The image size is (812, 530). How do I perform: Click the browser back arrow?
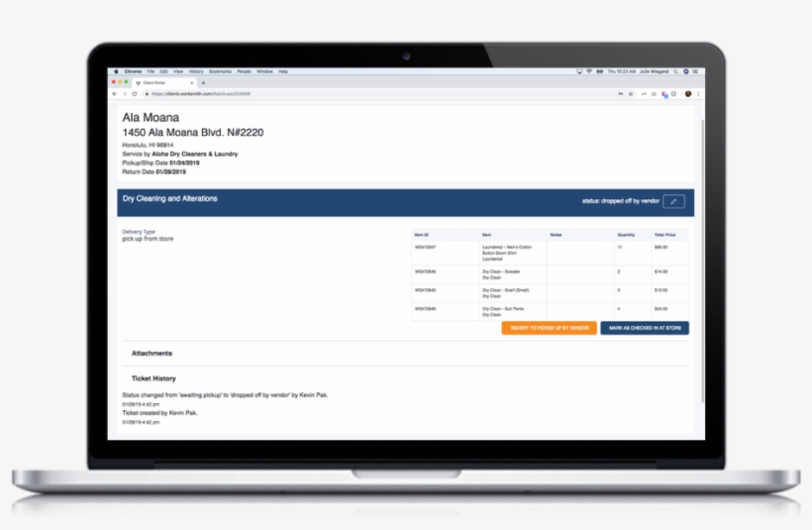pos(114,93)
